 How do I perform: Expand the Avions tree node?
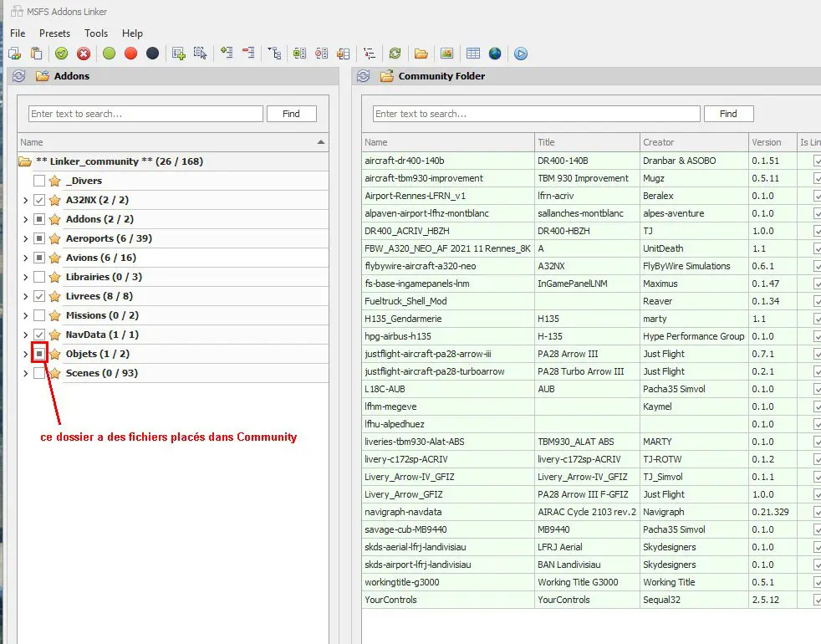coord(25,258)
